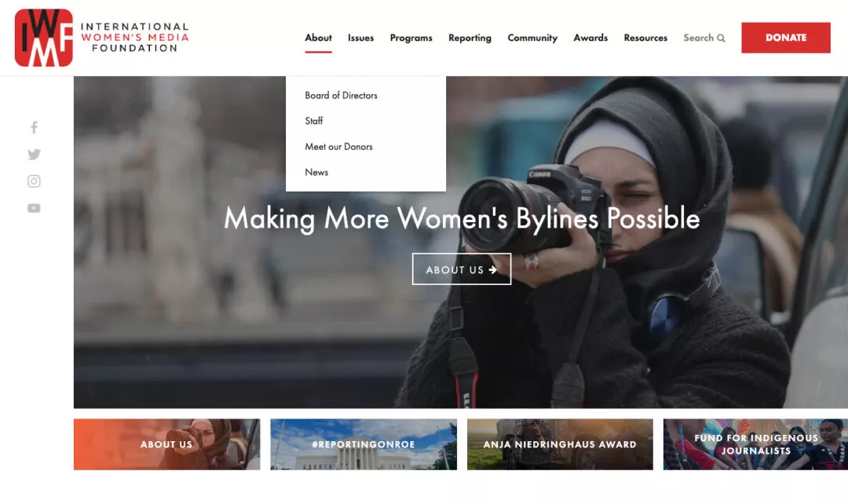Open the Facebook social icon

(34, 127)
